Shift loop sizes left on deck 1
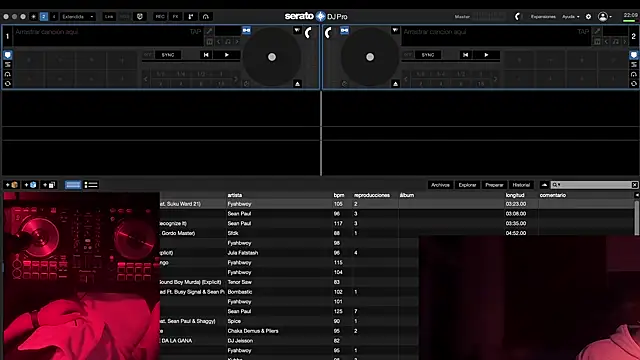This screenshot has height=360, width=640. [x=146, y=79]
